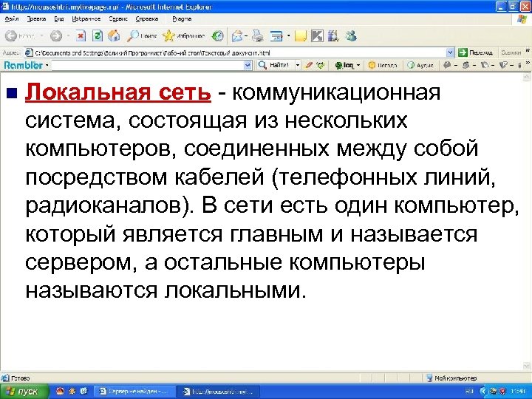Open Back button history dropdown arrow
532x399 pixels.
click(x=41, y=35)
